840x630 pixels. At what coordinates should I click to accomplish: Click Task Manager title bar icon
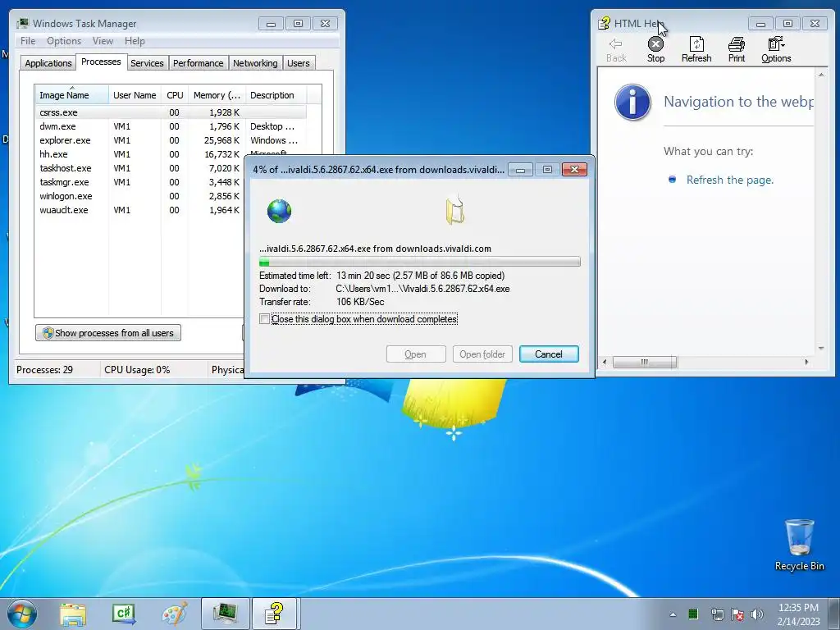click(22, 23)
